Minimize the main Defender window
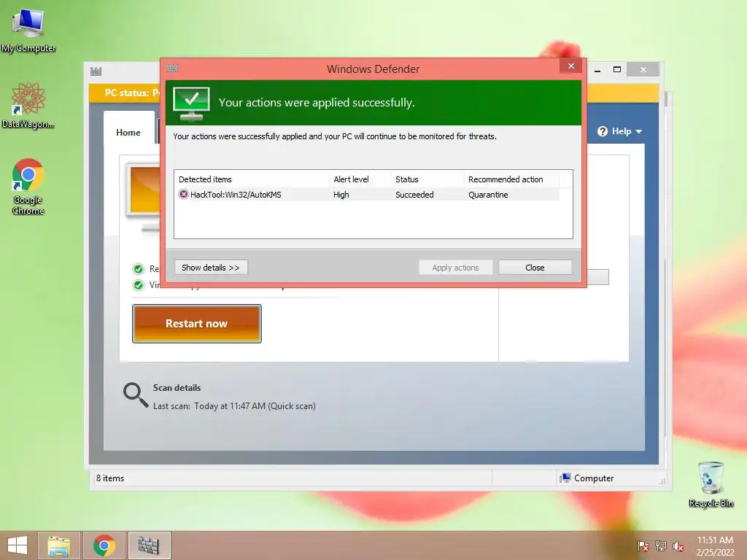The image size is (747, 560). (x=597, y=70)
